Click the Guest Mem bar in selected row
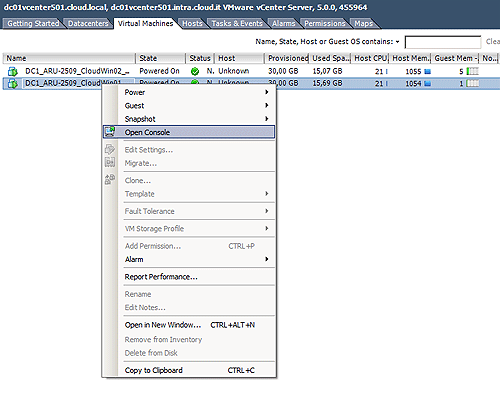 point(473,84)
